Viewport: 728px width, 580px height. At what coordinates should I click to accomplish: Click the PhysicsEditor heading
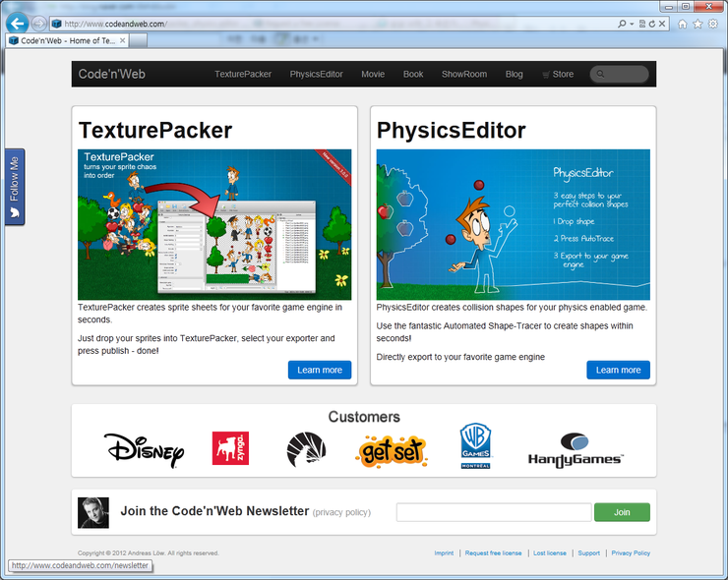451,130
